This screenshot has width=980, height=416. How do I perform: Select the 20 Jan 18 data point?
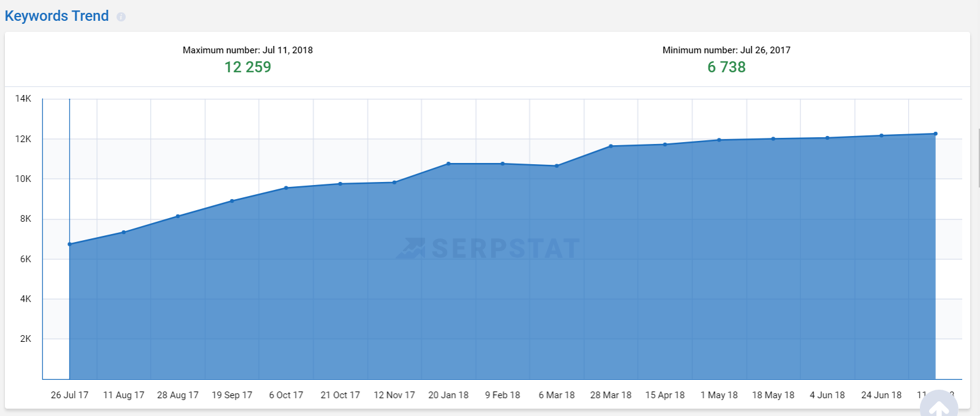coord(448,164)
